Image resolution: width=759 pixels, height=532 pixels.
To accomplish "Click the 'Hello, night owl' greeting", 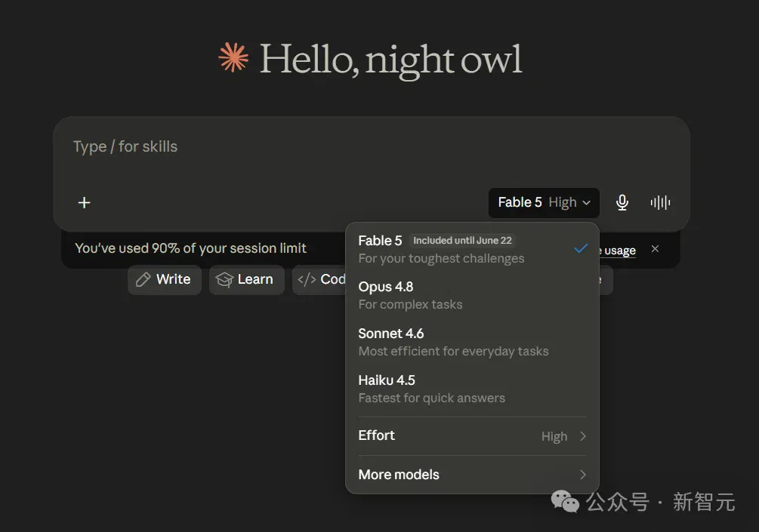I will (391, 60).
